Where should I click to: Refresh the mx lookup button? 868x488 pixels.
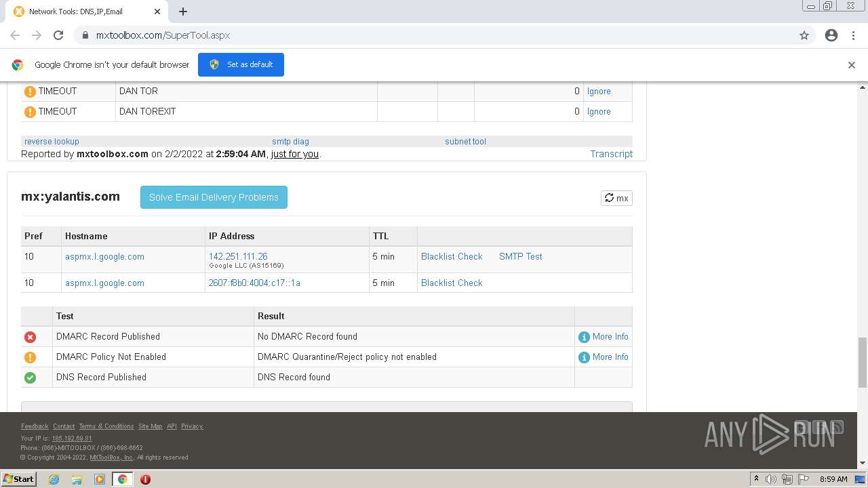click(x=616, y=198)
